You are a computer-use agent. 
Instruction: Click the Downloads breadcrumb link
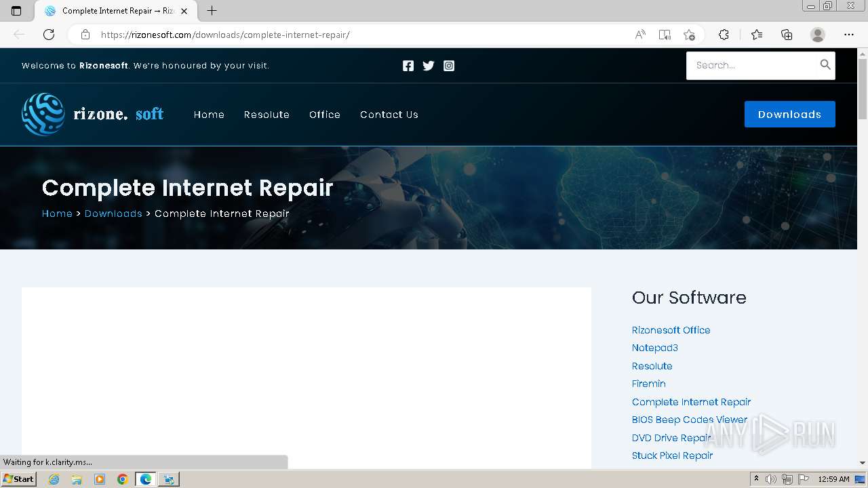click(x=113, y=213)
